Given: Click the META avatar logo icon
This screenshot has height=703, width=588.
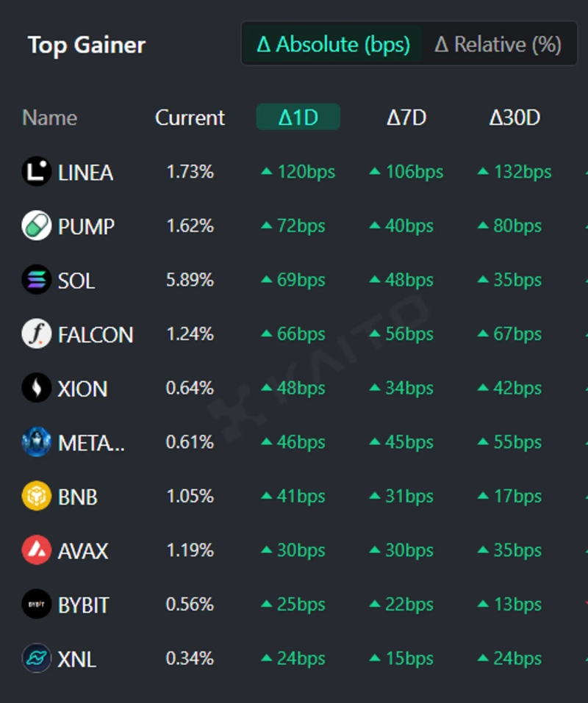Looking at the screenshot, I should tap(36, 442).
